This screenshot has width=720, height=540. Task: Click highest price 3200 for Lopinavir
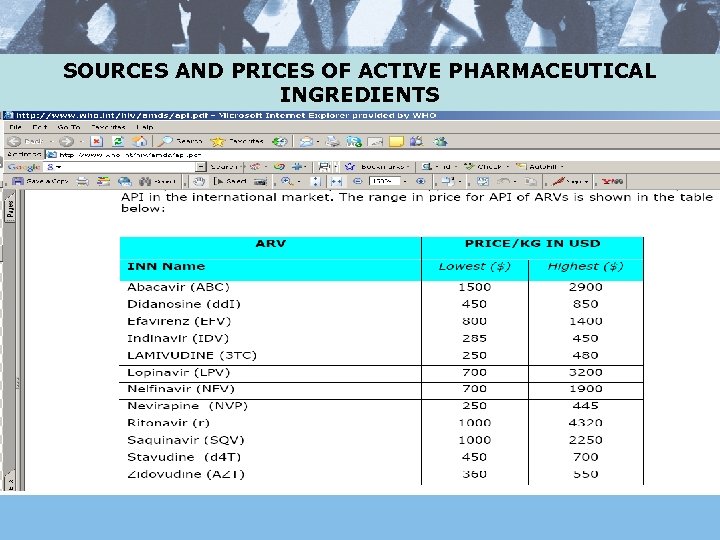[x=585, y=372]
